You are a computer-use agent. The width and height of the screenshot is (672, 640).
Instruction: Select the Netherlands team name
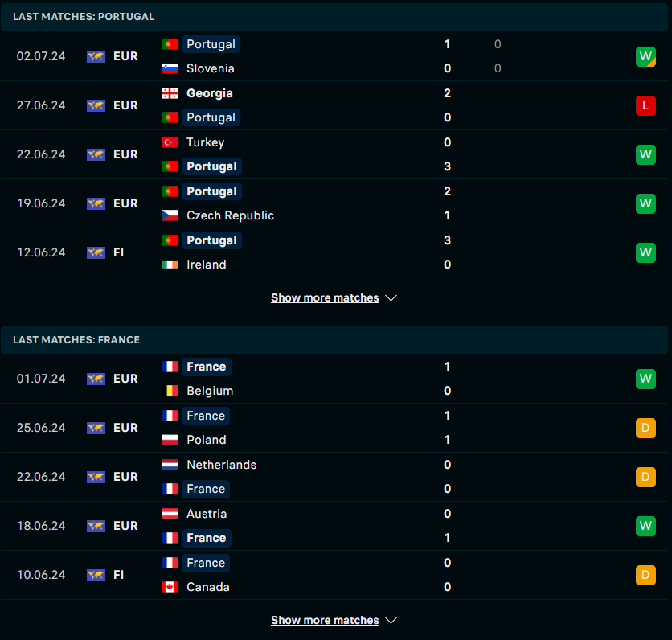pyautogui.click(x=222, y=465)
